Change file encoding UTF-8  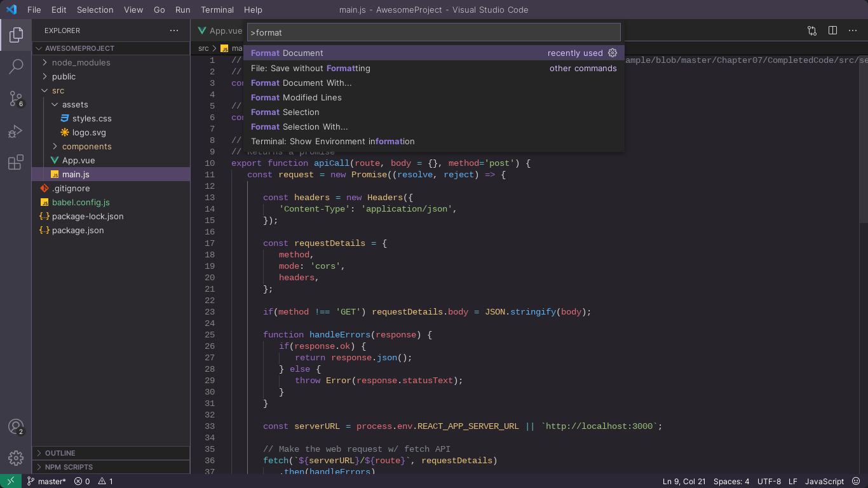point(770,481)
